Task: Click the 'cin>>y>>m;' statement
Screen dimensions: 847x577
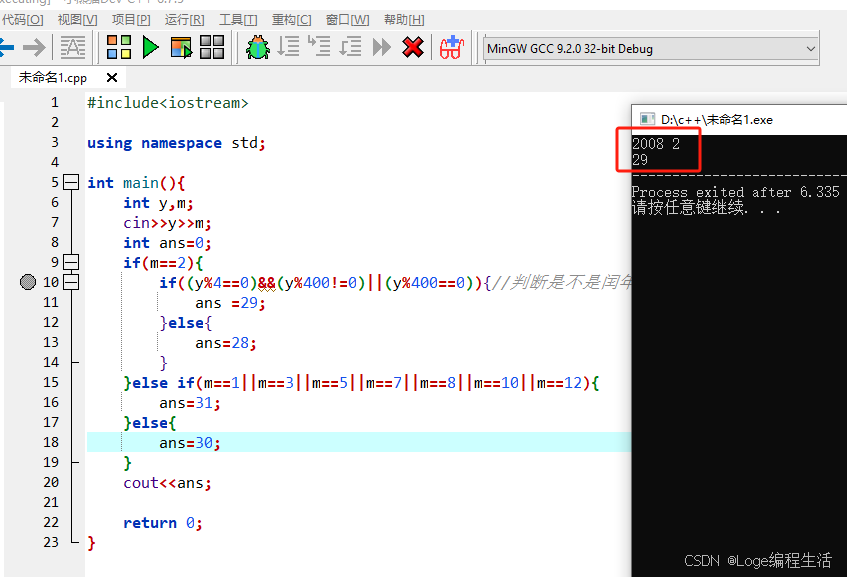Action: click(167, 223)
